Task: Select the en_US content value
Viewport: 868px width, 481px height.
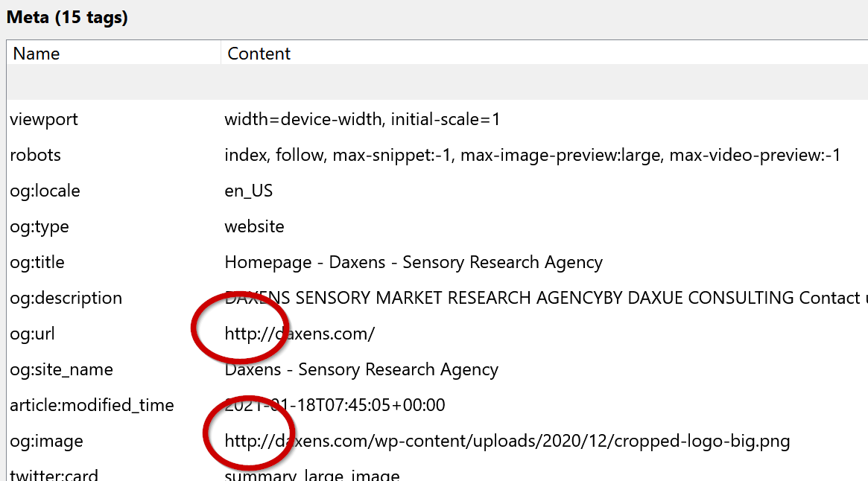Action: click(249, 191)
